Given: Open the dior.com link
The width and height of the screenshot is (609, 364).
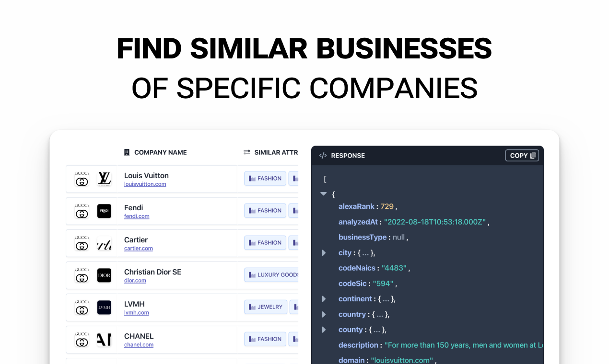Looking at the screenshot, I should pyautogui.click(x=135, y=281).
